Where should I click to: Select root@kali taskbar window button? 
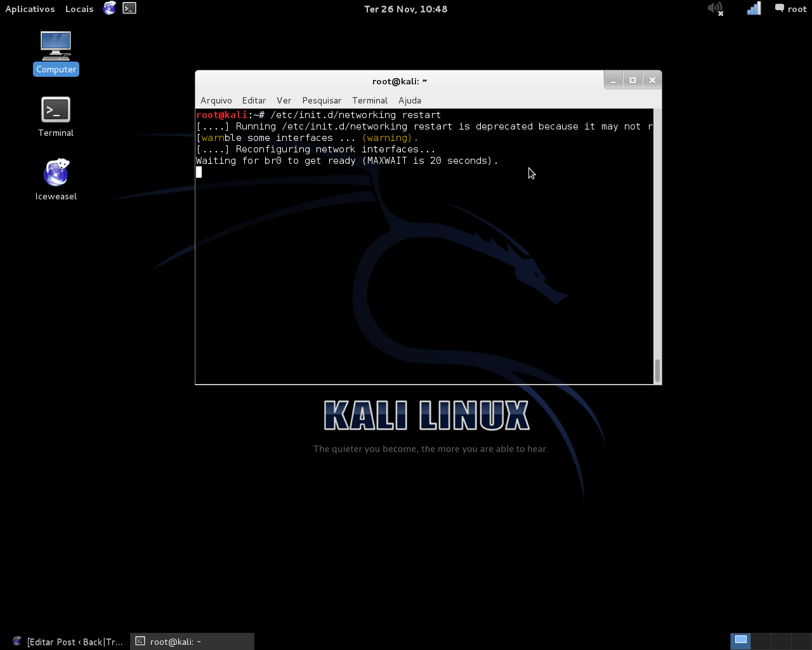(x=192, y=642)
